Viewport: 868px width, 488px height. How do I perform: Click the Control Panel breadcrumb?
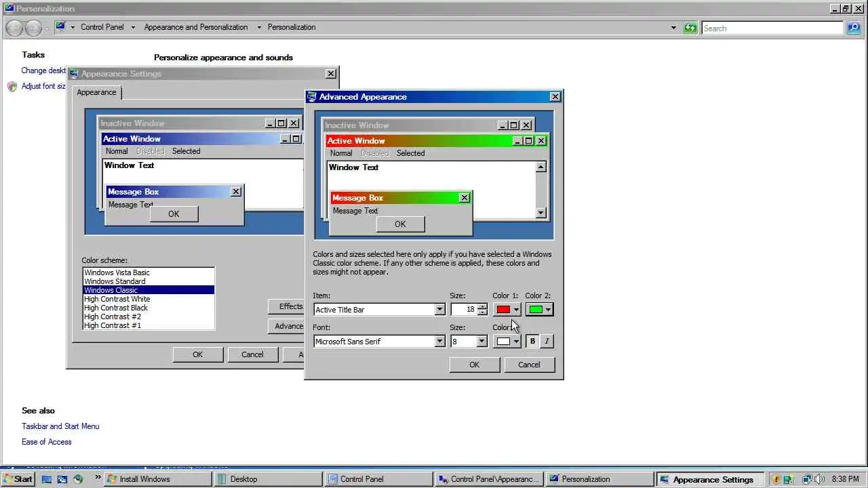102,27
